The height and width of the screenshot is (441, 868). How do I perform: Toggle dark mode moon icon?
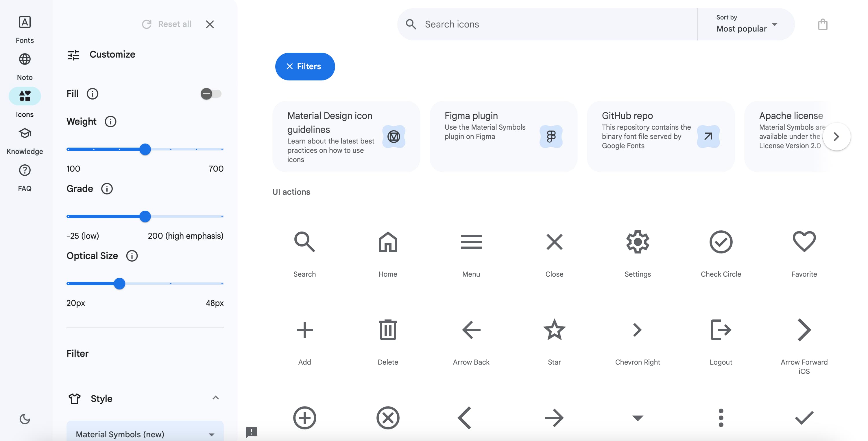point(25,419)
